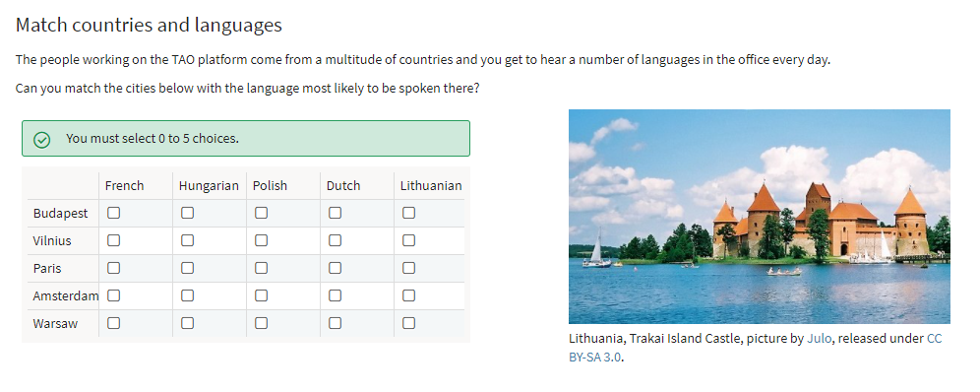Tick Hungarian box in Amsterdam row
The width and height of the screenshot is (980, 392).
188,295
